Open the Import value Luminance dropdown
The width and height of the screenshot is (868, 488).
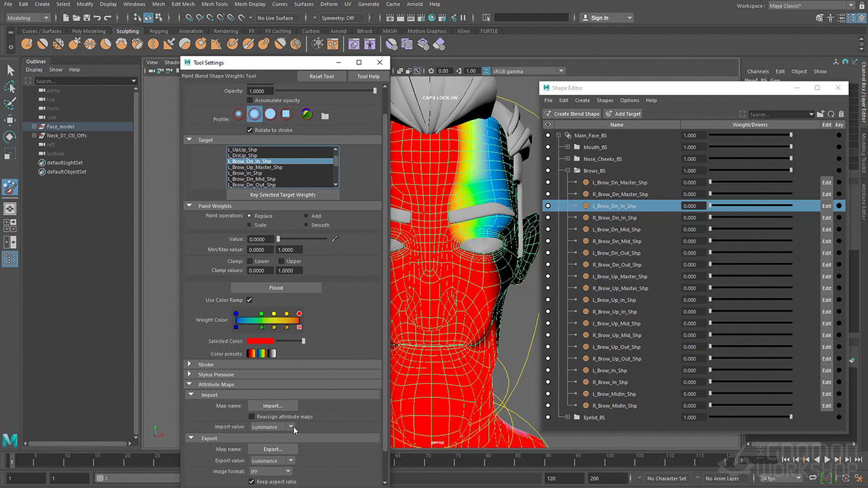pos(272,427)
